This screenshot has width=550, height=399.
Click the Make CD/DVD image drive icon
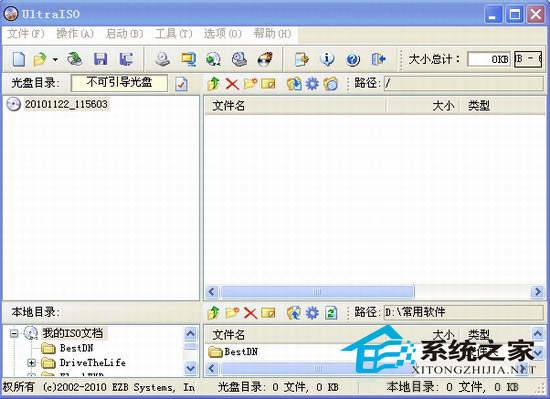(162, 59)
